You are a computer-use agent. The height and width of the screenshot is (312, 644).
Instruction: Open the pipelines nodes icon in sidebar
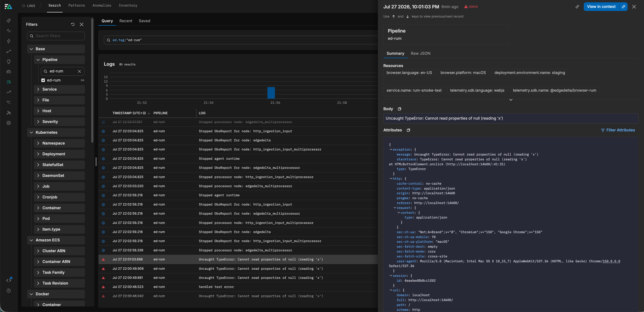pos(9,113)
